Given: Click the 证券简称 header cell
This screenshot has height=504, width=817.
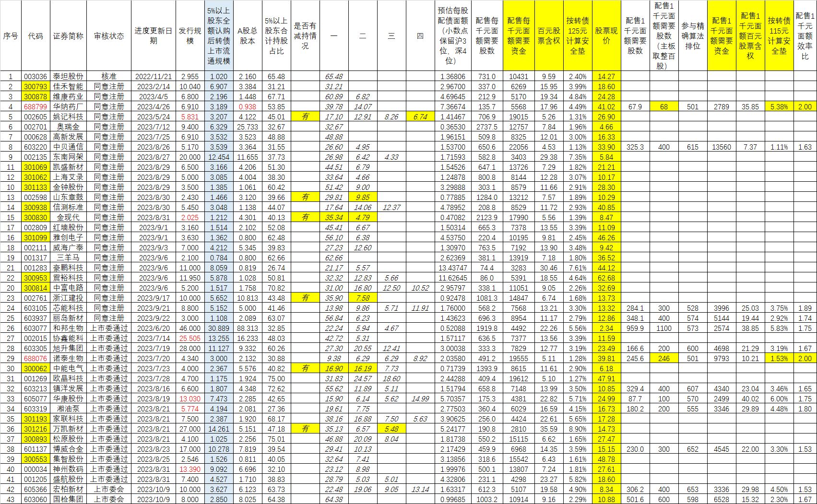Looking at the screenshot, I should click(68, 36).
